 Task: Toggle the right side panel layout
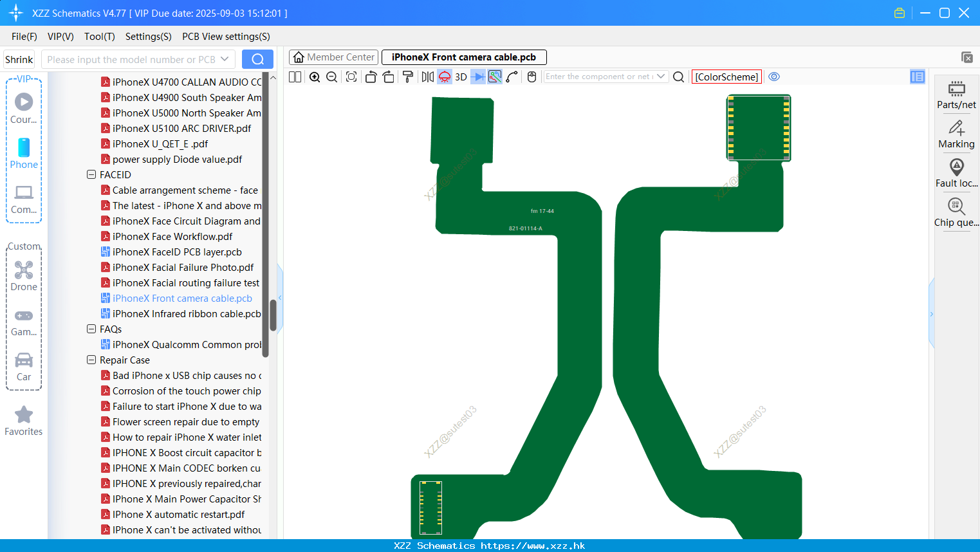coord(917,77)
